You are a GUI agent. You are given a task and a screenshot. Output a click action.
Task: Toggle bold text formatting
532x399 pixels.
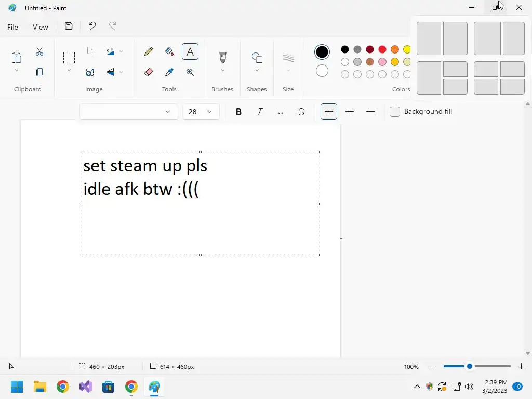pyautogui.click(x=238, y=112)
